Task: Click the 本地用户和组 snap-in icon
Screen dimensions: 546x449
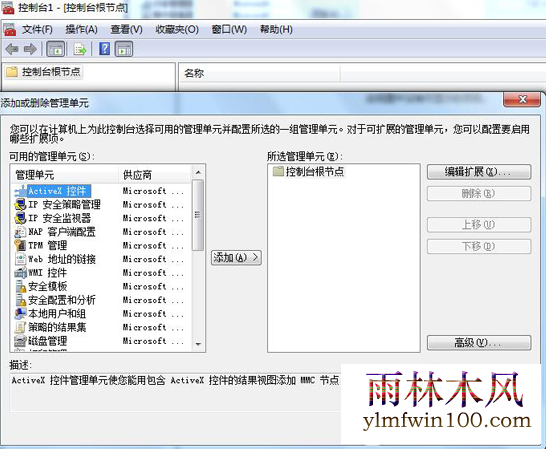Action: click(21, 313)
